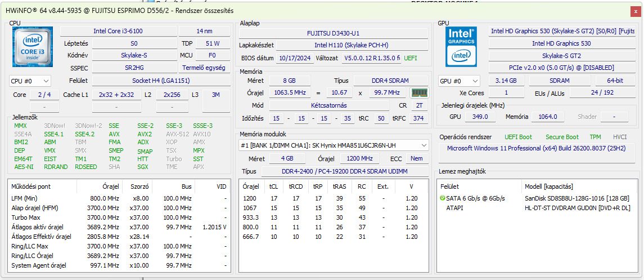
Task: Open the GPU #0 selector dropdown
Action: 459,81
